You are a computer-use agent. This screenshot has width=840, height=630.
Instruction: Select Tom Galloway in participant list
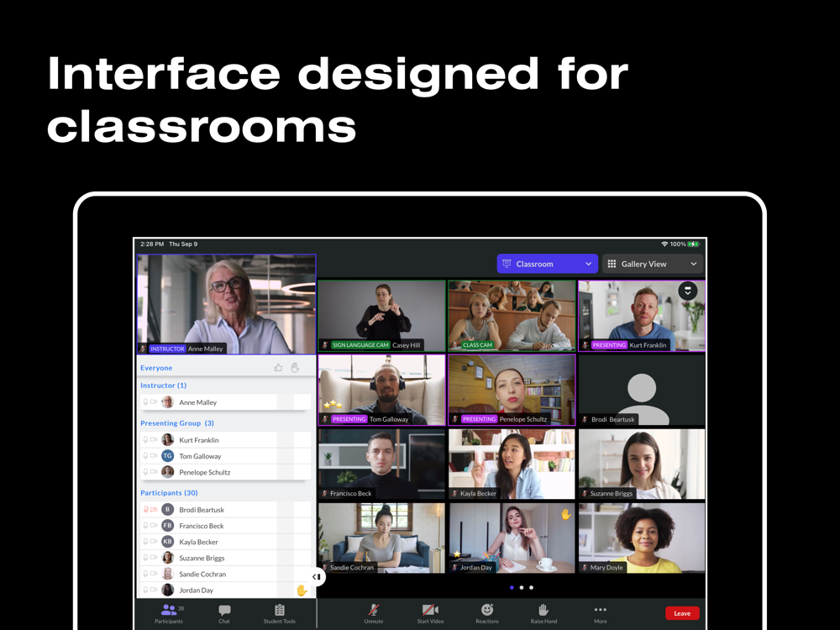click(225, 456)
